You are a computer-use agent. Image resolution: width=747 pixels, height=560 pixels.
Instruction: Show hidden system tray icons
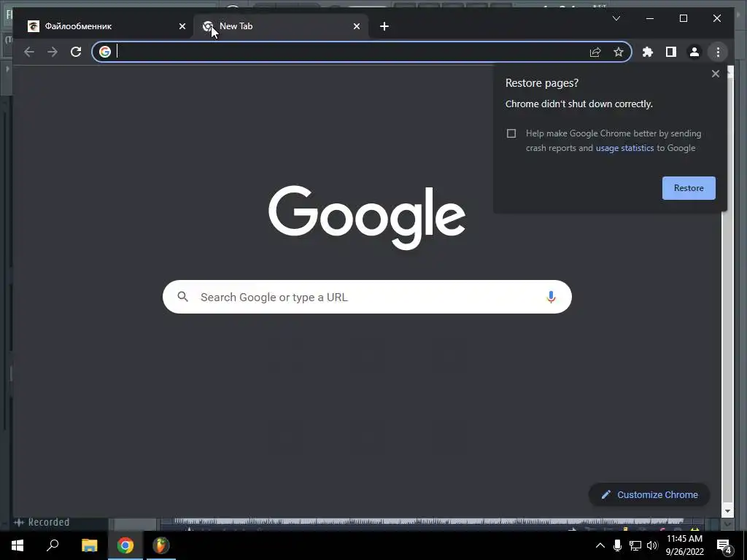tap(600, 545)
